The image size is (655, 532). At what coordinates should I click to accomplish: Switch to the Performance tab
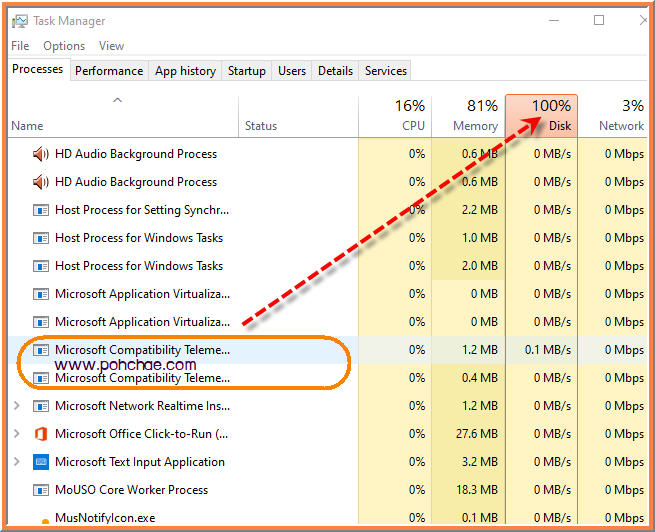point(109,71)
